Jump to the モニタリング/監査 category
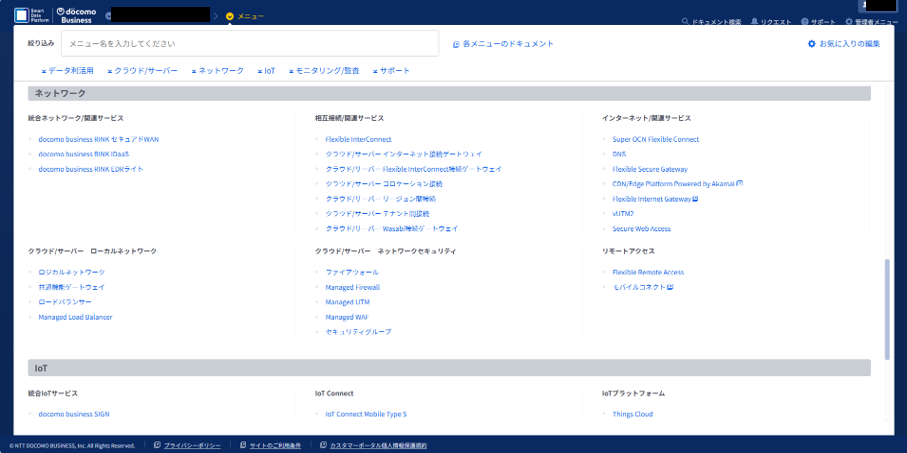This screenshot has width=907, height=453. [x=324, y=71]
